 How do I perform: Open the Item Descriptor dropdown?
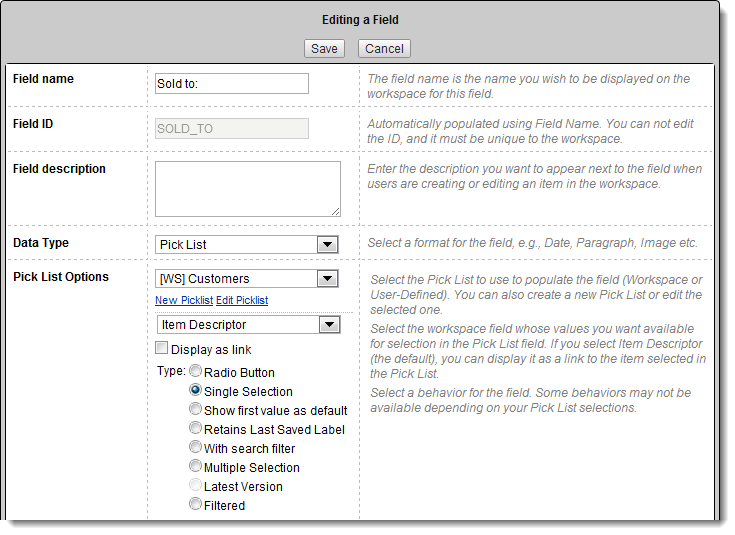tap(248, 324)
